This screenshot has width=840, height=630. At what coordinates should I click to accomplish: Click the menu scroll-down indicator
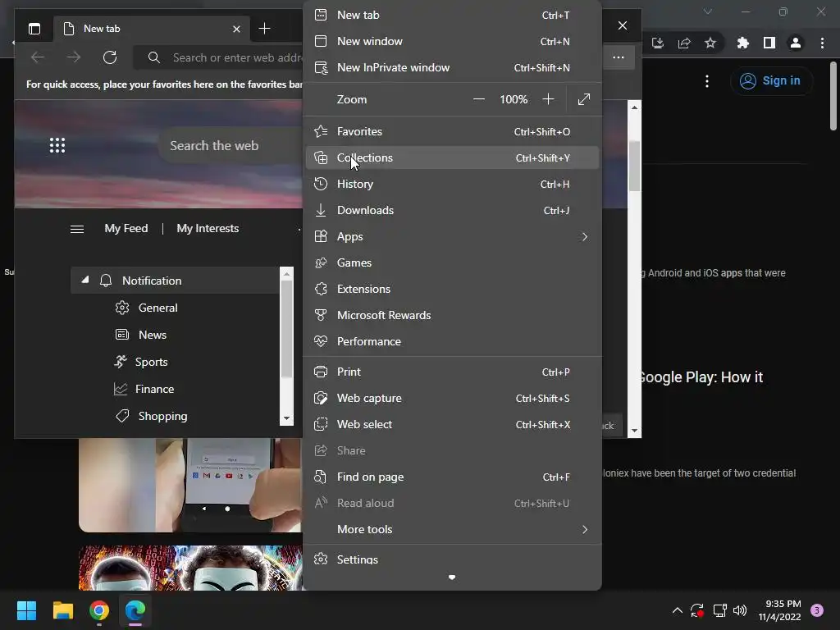pos(452,577)
